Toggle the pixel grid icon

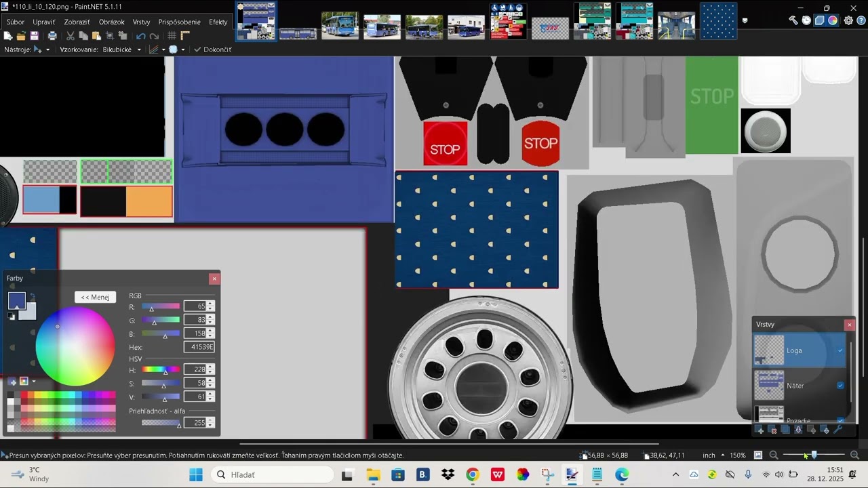pyautogui.click(x=172, y=36)
